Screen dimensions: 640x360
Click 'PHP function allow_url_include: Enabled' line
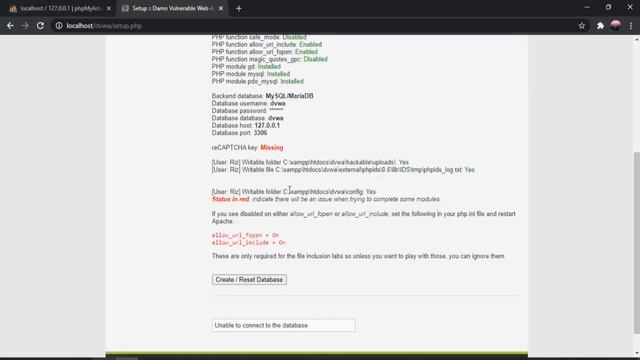click(267, 44)
